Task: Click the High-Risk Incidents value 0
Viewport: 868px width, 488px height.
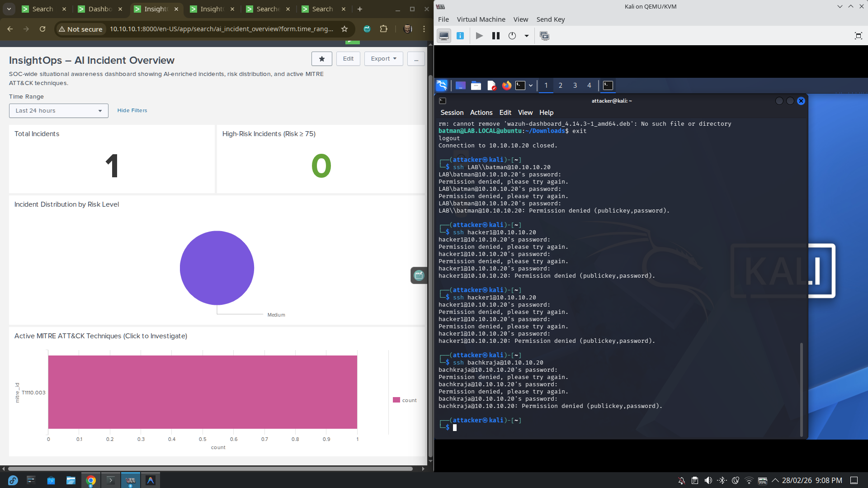Action: click(x=321, y=166)
